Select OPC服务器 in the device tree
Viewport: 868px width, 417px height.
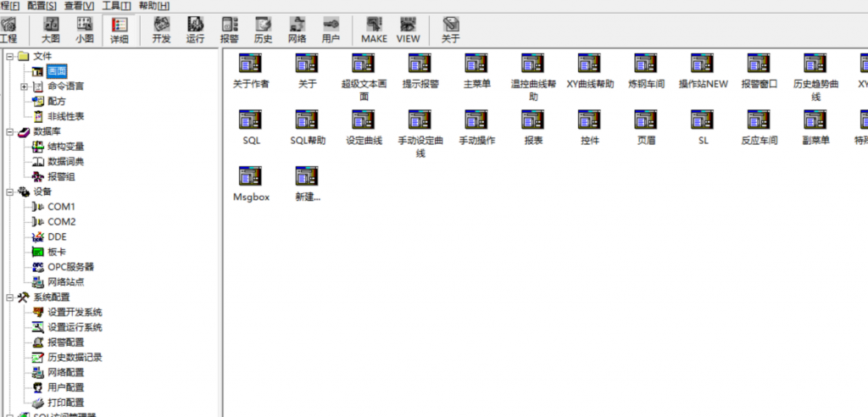pos(70,268)
